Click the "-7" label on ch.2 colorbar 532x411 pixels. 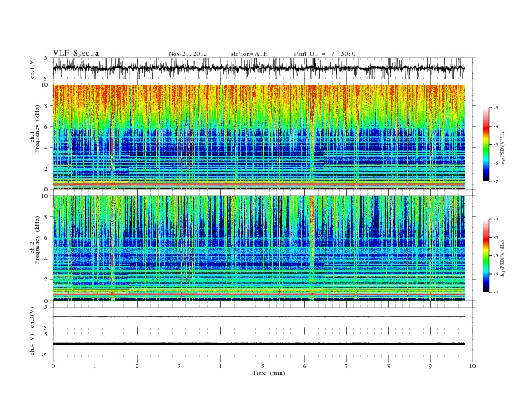(x=495, y=292)
